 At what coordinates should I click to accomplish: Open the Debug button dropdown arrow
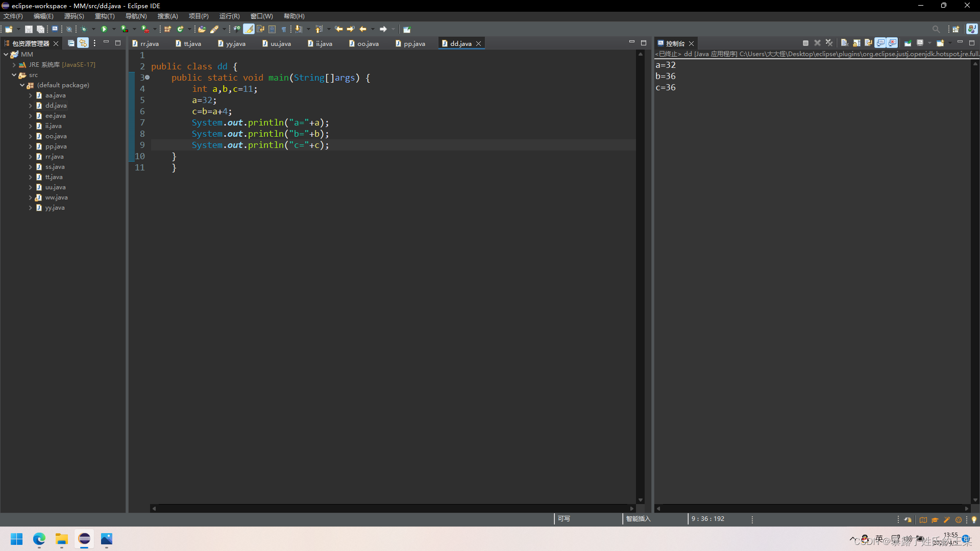pyautogui.click(x=93, y=29)
